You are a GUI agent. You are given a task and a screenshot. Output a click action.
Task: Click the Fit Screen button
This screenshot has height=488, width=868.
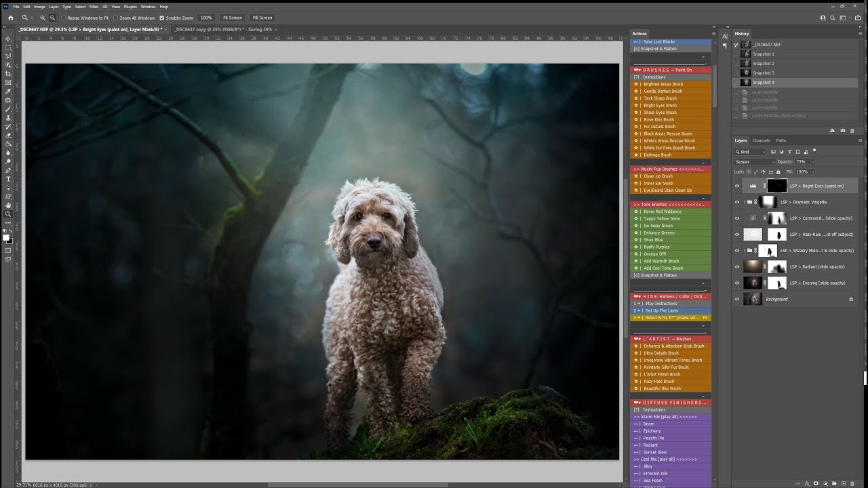pyautogui.click(x=232, y=18)
